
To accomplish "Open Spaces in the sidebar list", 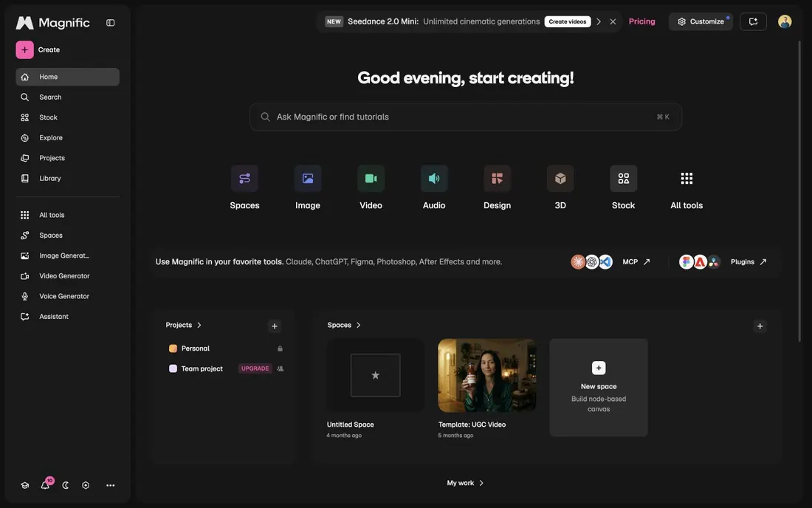I will coord(67,235).
